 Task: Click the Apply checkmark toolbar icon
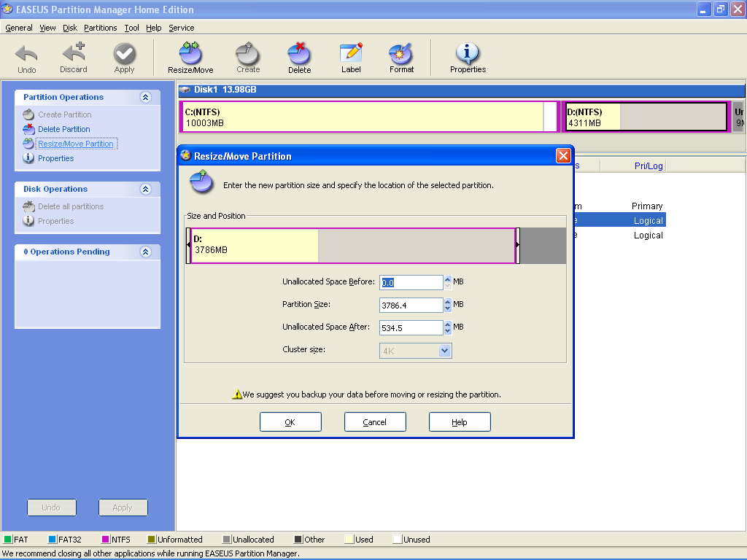click(x=124, y=57)
